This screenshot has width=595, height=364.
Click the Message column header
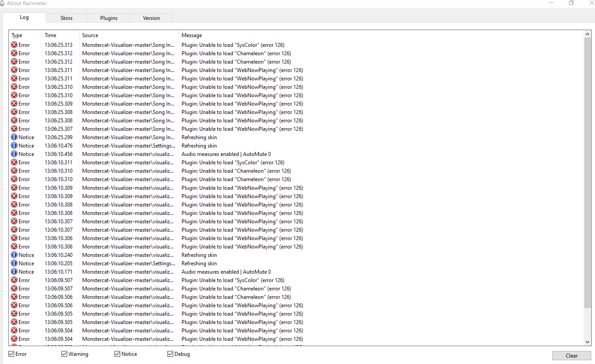click(x=191, y=35)
